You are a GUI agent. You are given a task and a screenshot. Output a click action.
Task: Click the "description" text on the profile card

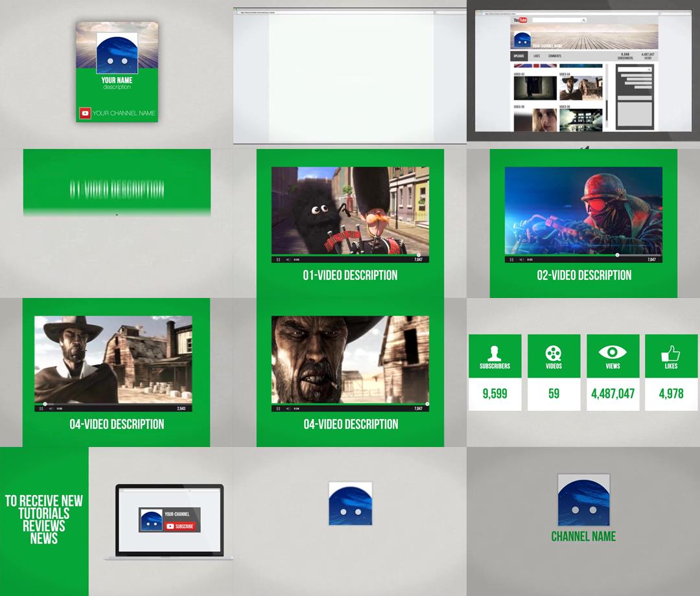117,87
